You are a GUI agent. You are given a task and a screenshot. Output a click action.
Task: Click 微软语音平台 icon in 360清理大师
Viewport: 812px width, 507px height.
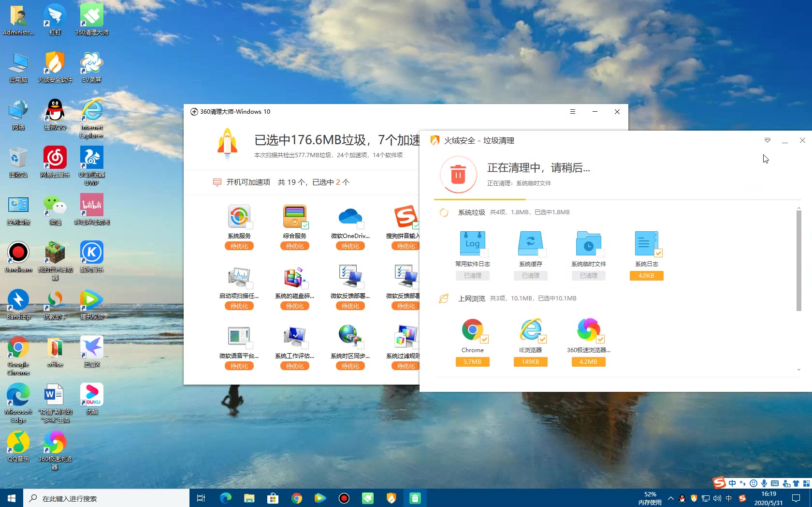tap(239, 336)
